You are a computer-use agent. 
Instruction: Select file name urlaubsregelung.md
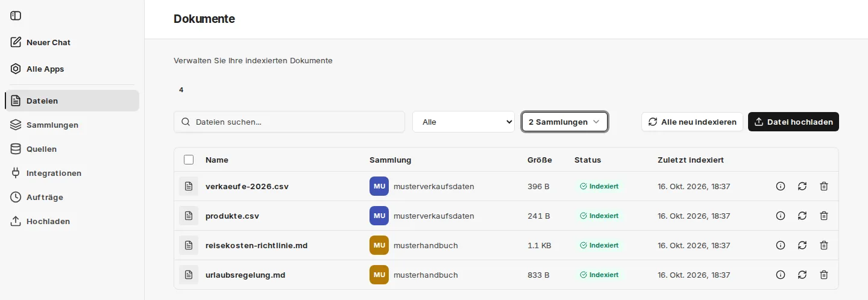245,275
